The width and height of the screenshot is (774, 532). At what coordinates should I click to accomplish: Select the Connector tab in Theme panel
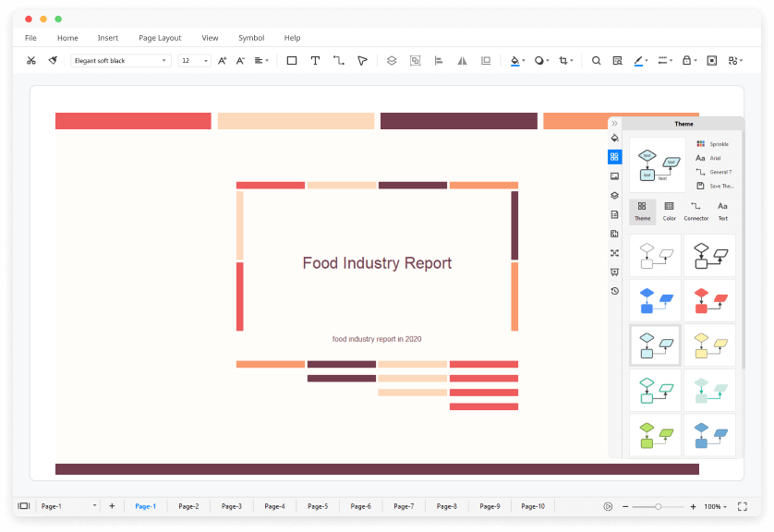point(696,212)
